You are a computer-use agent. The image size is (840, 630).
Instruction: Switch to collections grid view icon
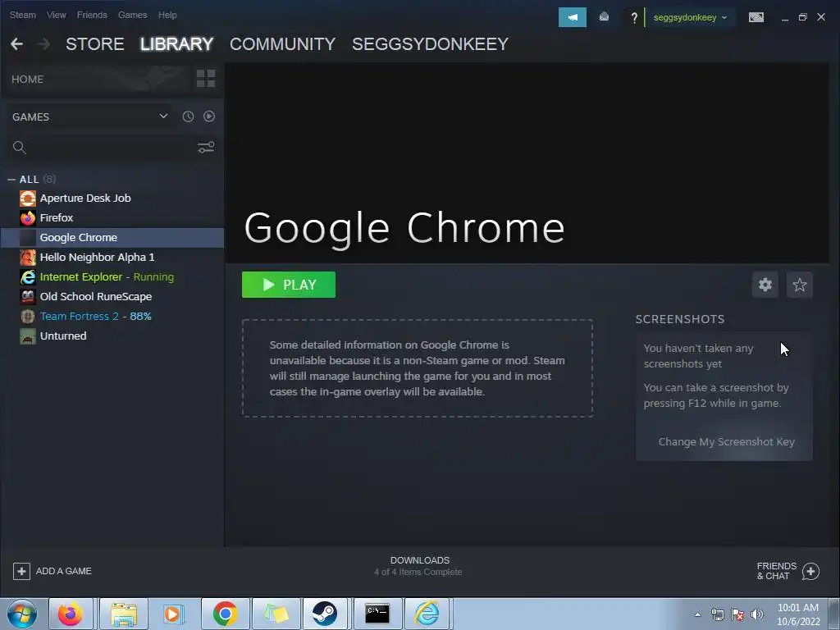(206, 78)
